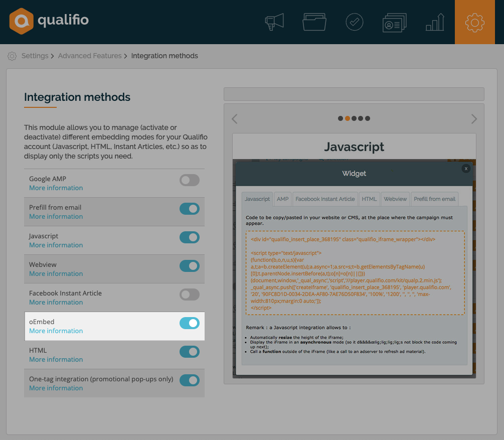This screenshot has width=504, height=440.
Task: Toggle One-tag integration switch
Action: 190,380
